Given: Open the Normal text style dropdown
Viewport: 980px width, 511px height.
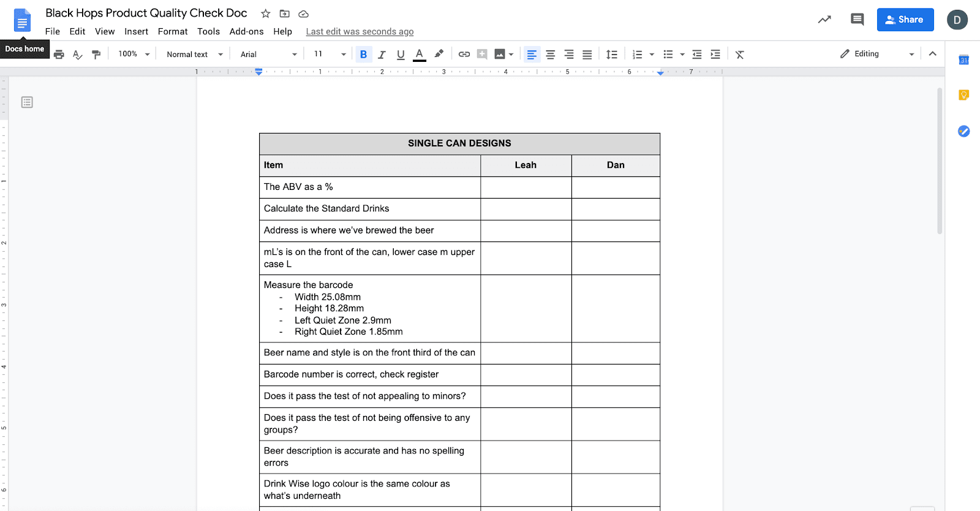Looking at the screenshot, I should pos(195,55).
